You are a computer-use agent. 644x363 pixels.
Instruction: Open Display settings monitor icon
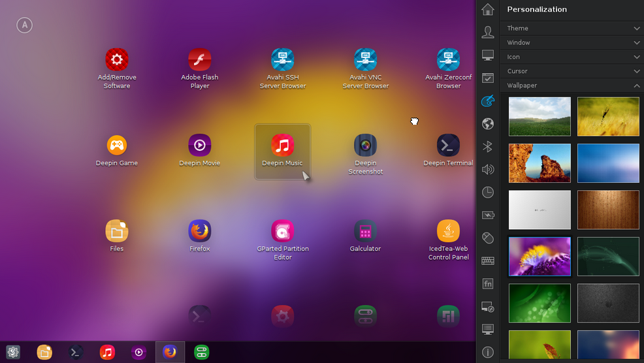[488, 55]
